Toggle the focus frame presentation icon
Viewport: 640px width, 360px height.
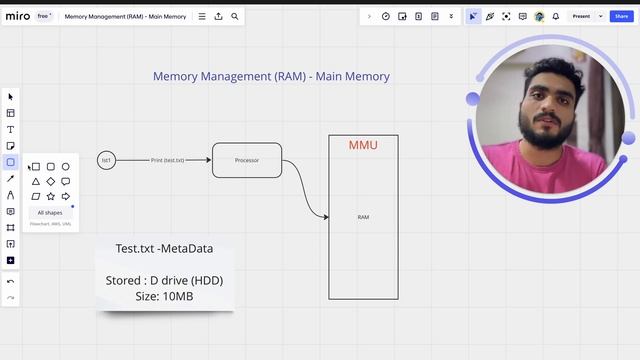(506, 16)
